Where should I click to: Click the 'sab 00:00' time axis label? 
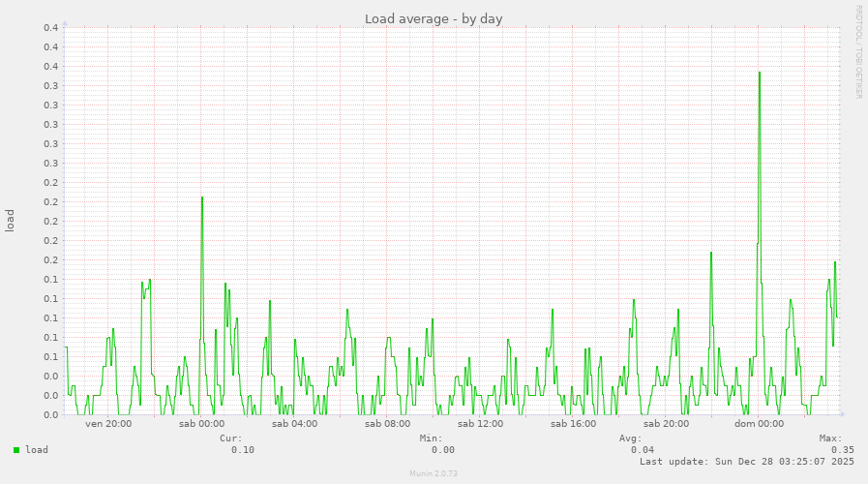201,424
